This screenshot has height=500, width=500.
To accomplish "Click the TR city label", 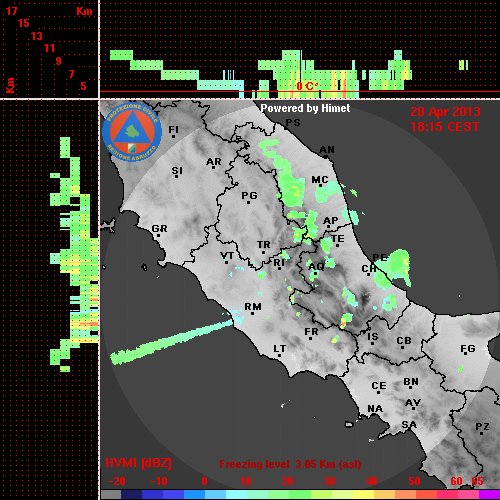I will click(264, 245).
